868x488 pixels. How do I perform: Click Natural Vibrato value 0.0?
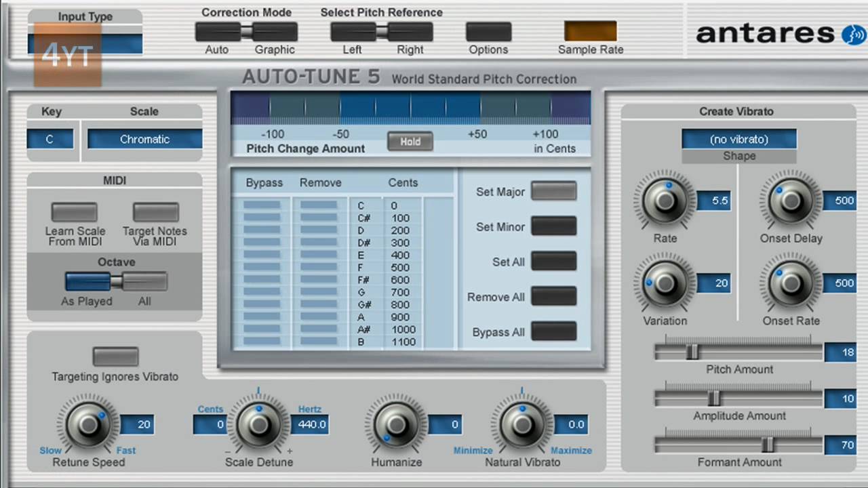click(571, 425)
